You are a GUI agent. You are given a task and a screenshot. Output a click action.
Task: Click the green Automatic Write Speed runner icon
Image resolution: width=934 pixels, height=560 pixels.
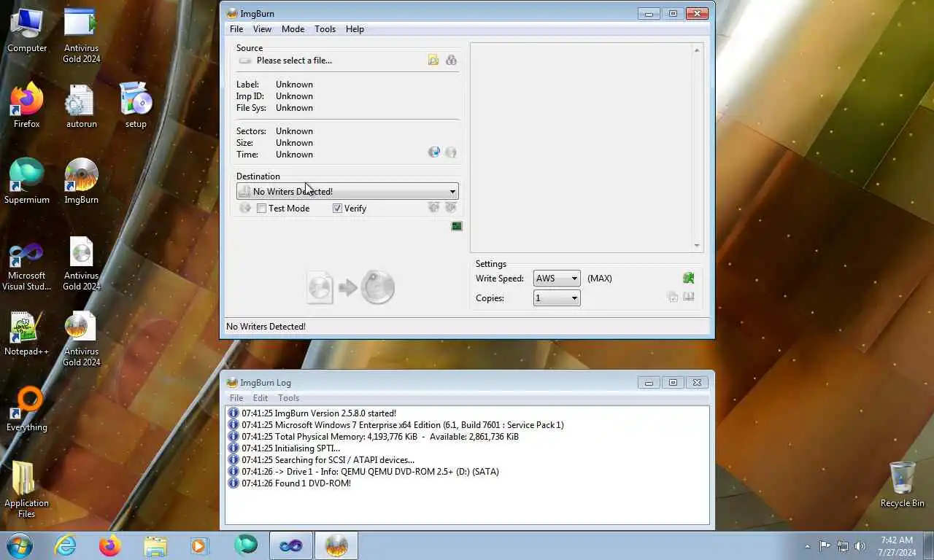point(688,278)
